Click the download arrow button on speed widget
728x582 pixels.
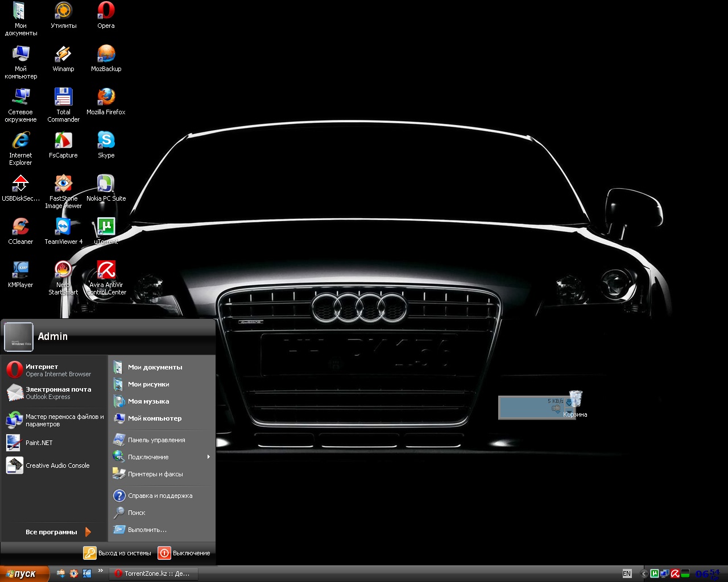[569, 403]
